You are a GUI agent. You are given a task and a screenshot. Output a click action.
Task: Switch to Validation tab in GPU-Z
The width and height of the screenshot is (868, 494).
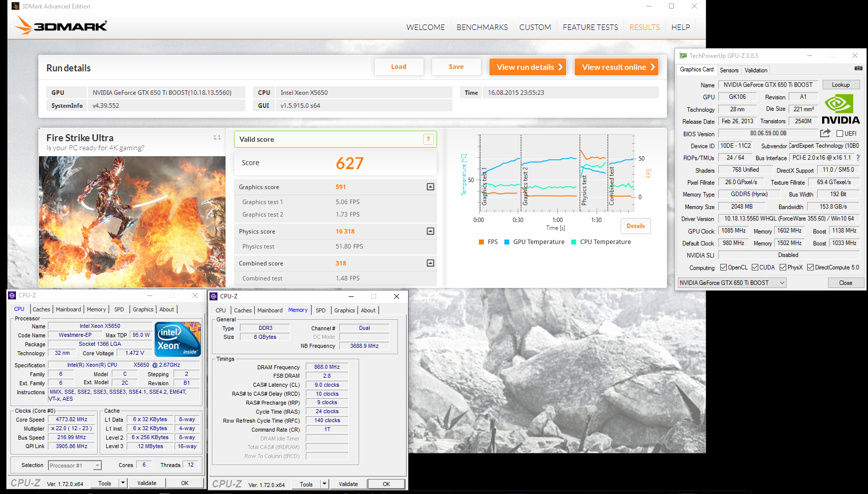pos(756,70)
